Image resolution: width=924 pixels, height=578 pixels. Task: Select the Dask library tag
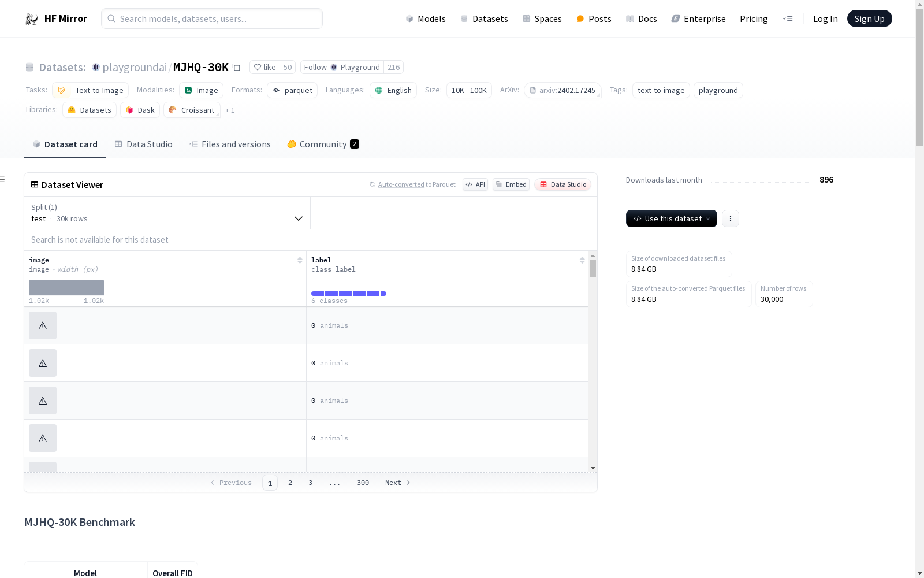click(140, 110)
